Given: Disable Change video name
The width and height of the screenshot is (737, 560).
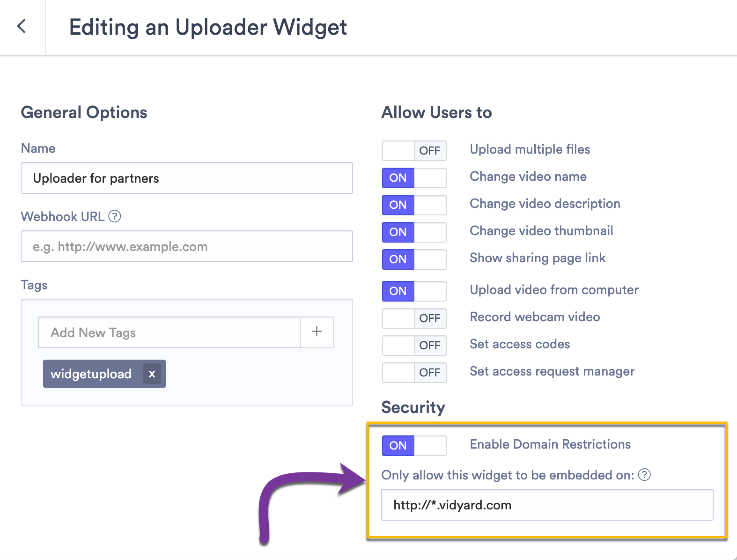Looking at the screenshot, I should tap(414, 178).
